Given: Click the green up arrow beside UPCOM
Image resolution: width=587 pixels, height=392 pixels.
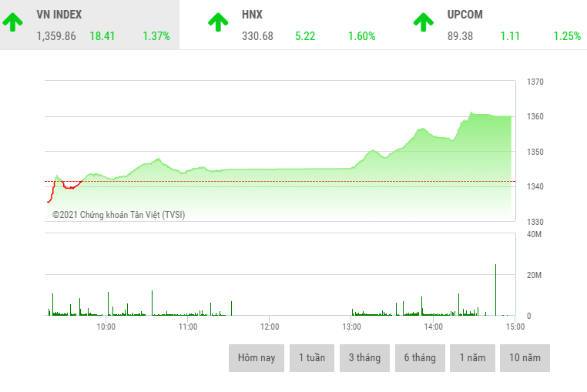Looking at the screenshot, I should tap(422, 23).
